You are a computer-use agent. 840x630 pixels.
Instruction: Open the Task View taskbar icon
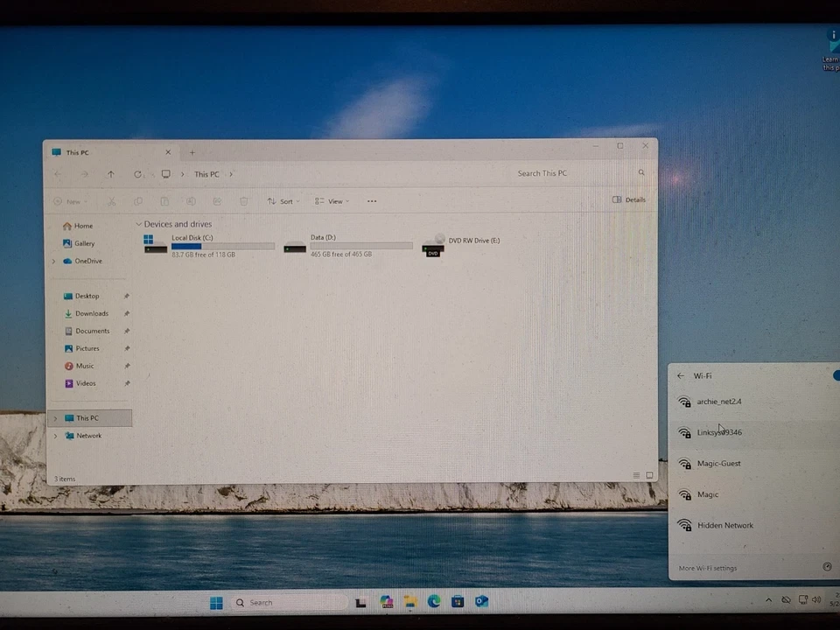361,603
